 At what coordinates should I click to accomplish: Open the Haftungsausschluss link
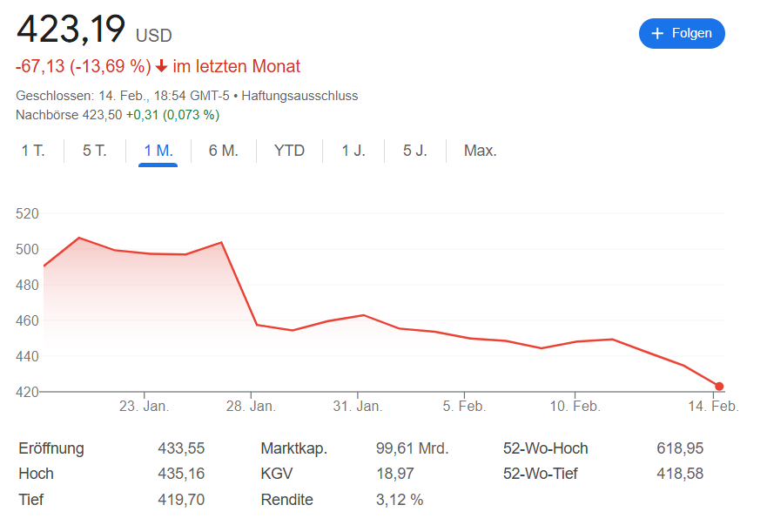pyautogui.click(x=299, y=96)
